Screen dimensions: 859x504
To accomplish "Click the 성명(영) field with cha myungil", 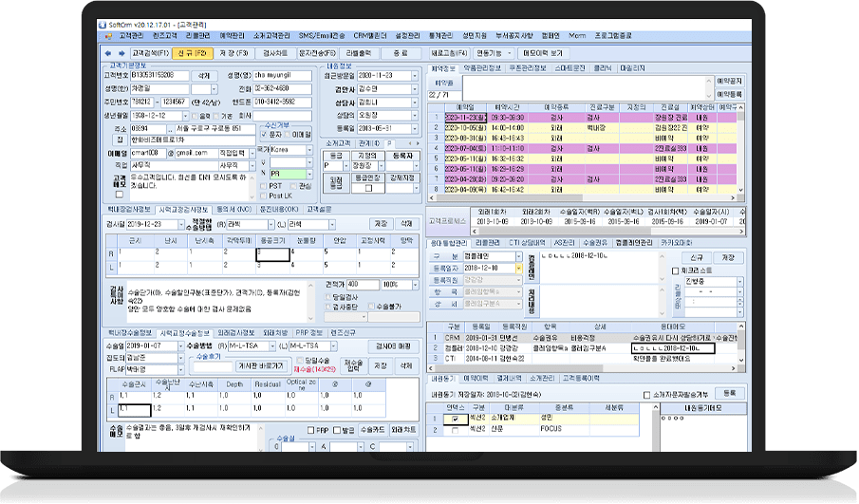I will tap(282, 76).
